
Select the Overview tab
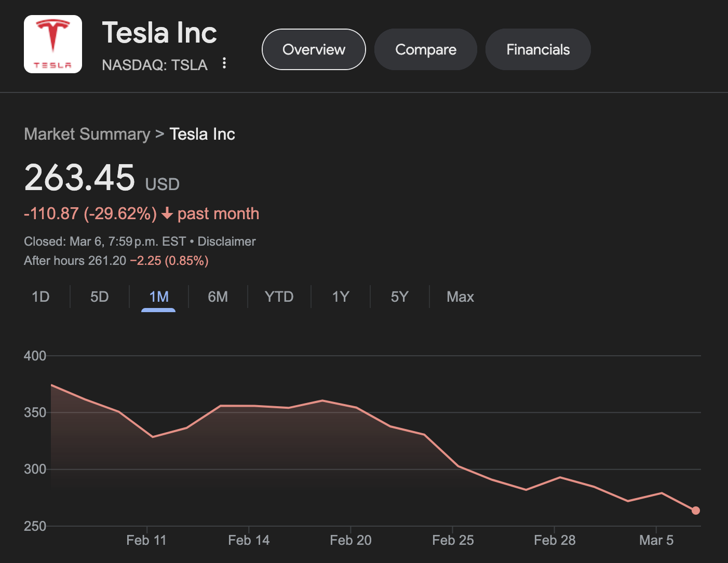[x=314, y=49]
